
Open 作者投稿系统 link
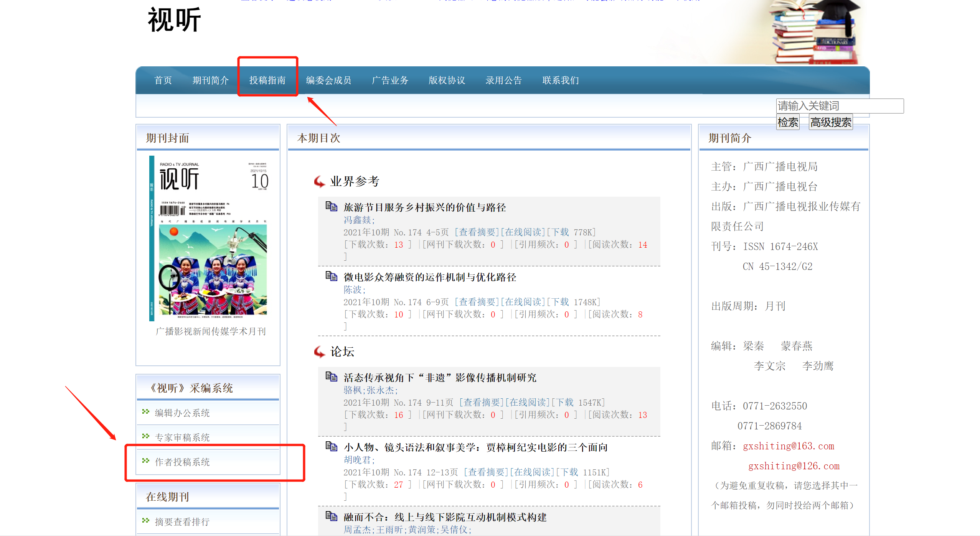pyautogui.click(x=182, y=462)
